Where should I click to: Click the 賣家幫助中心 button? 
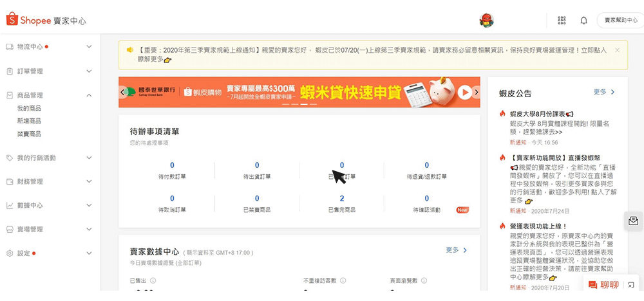[x=620, y=21]
